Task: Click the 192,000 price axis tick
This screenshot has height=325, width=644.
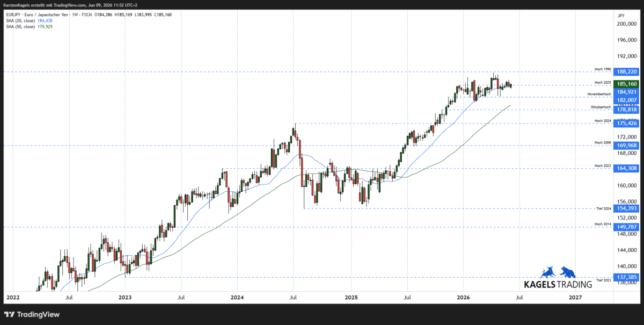Action: click(x=627, y=56)
